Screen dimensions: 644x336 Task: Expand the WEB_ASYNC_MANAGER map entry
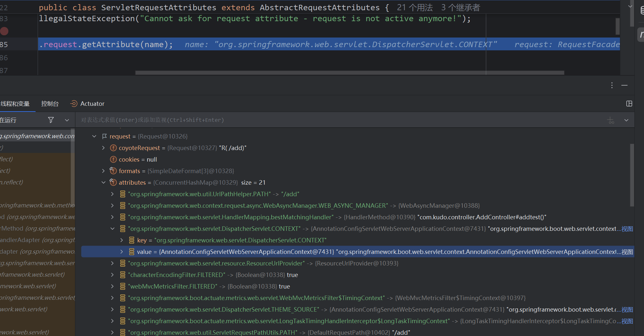click(x=112, y=206)
